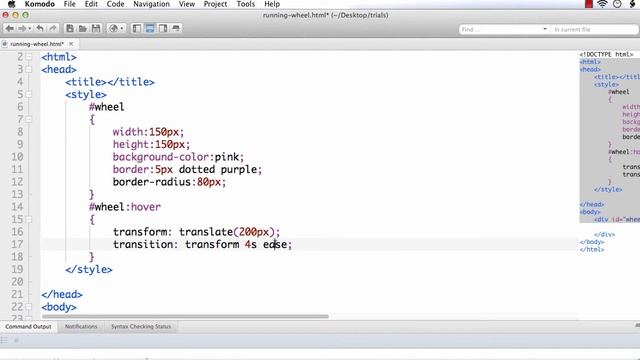
Task: Open the Komodo application menu
Action: [x=40, y=4]
